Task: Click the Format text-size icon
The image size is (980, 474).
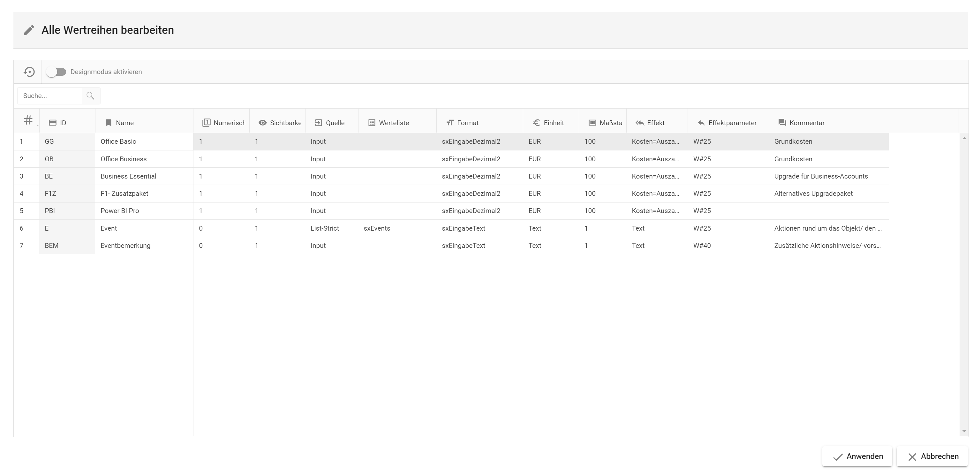Action: pyautogui.click(x=450, y=123)
